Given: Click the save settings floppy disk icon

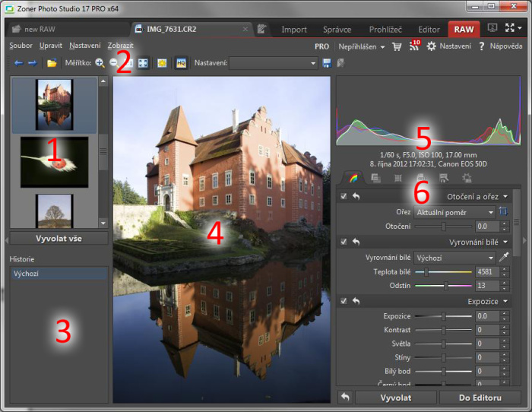Looking at the screenshot, I should [x=327, y=63].
